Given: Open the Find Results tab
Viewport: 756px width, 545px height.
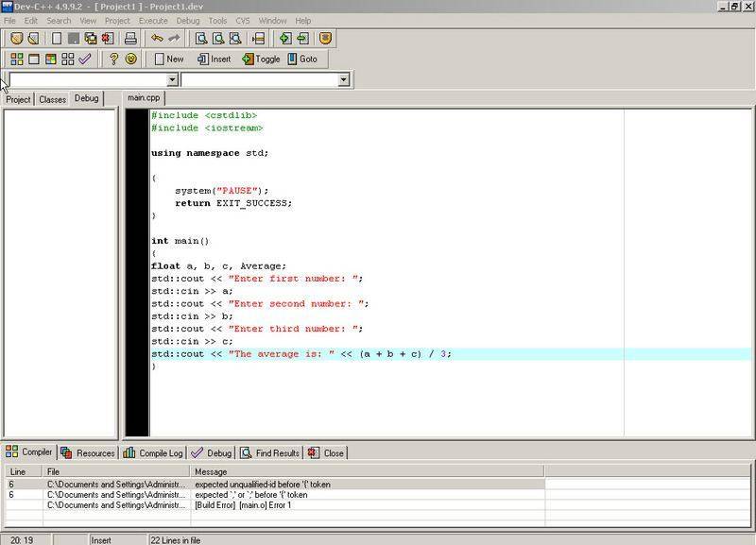Looking at the screenshot, I should click(x=270, y=452).
